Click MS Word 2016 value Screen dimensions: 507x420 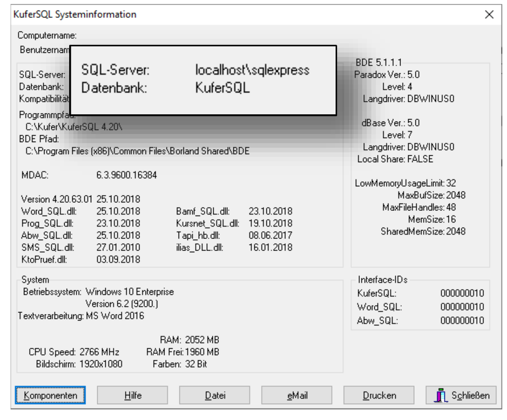115,316
